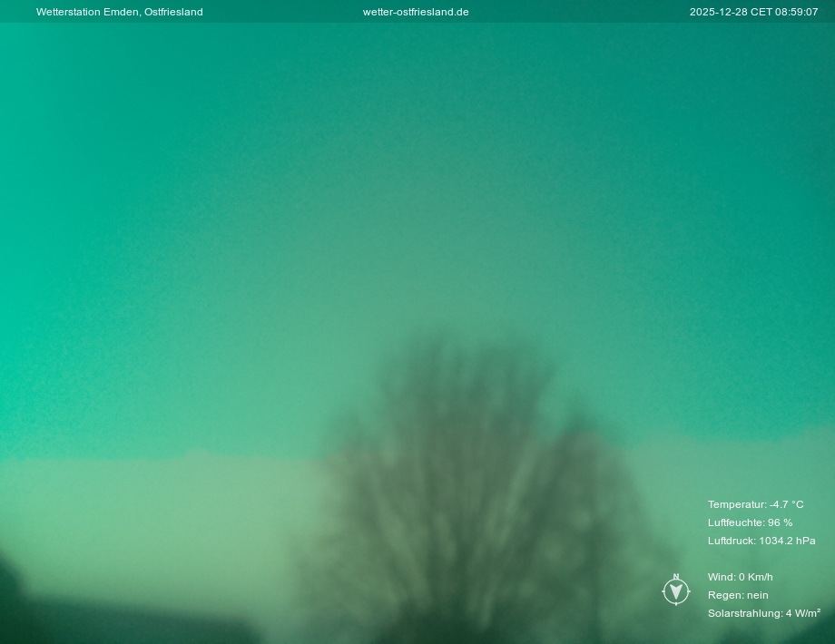Click the Wetterstation Emden, Ostfriesland title

(x=119, y=12)
